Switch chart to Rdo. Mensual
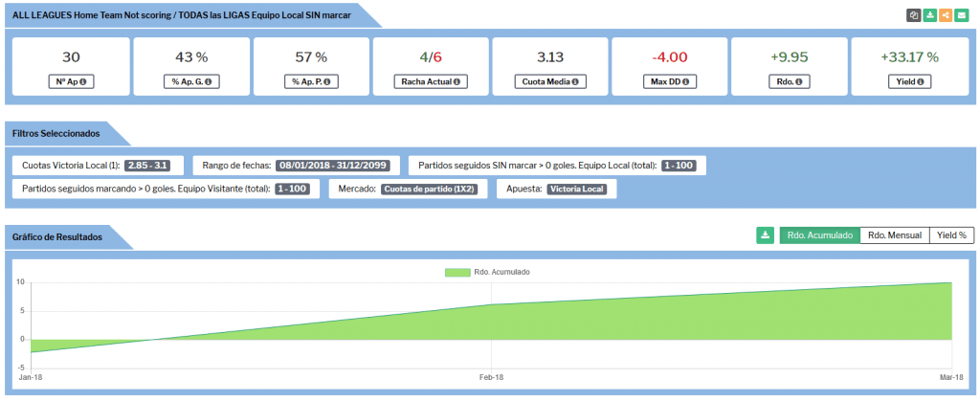 tap(895, 235)
